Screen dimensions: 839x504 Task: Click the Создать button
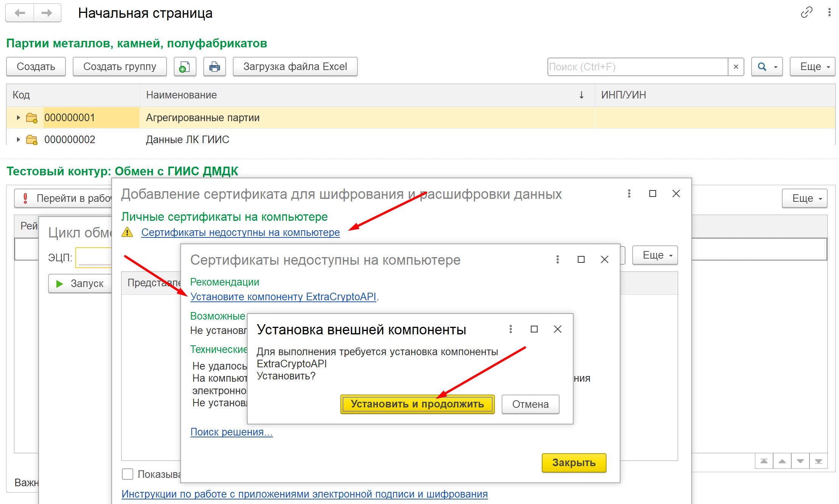point(36,67)
